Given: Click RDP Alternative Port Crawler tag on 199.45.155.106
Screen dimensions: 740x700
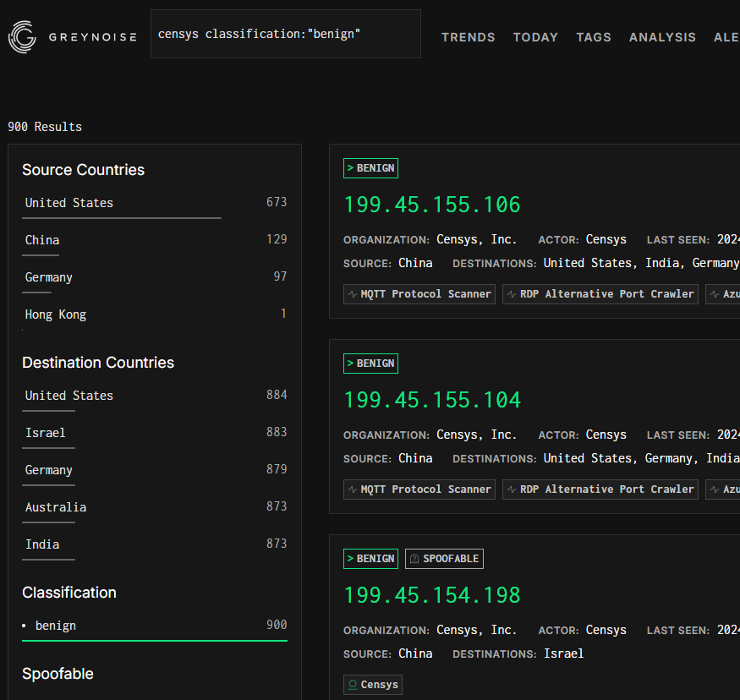Looking at the screenshot, I should [600, 294].
